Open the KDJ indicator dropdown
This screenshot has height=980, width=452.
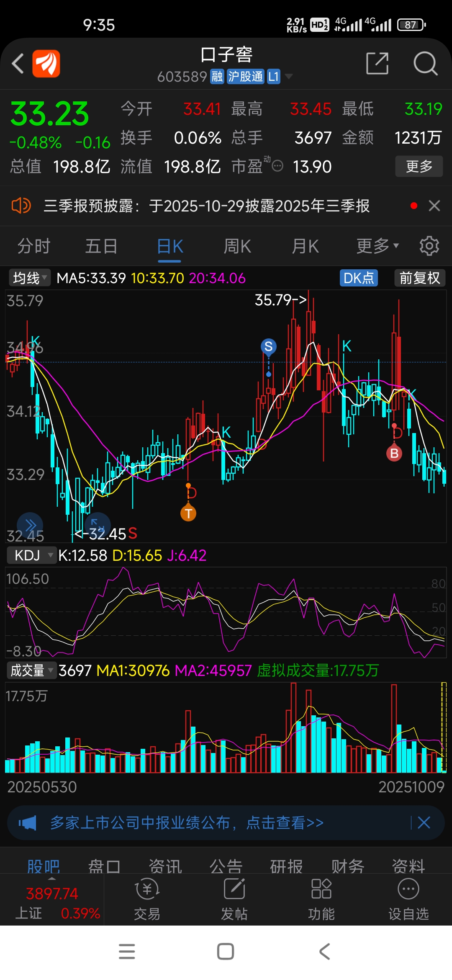[31, 555]
